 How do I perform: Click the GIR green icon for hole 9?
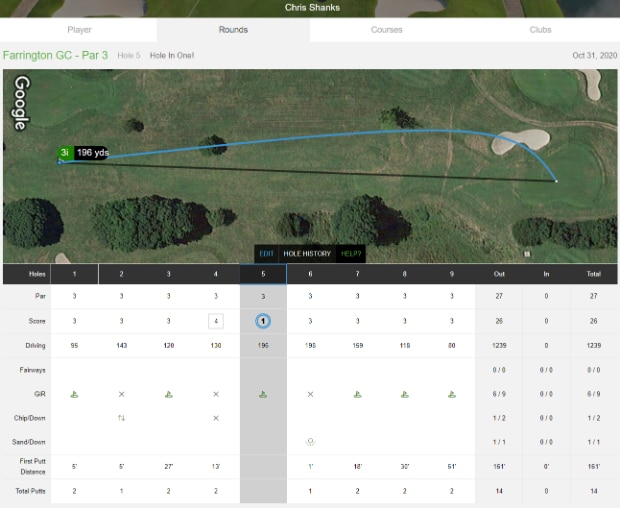(x=452, y=394)
